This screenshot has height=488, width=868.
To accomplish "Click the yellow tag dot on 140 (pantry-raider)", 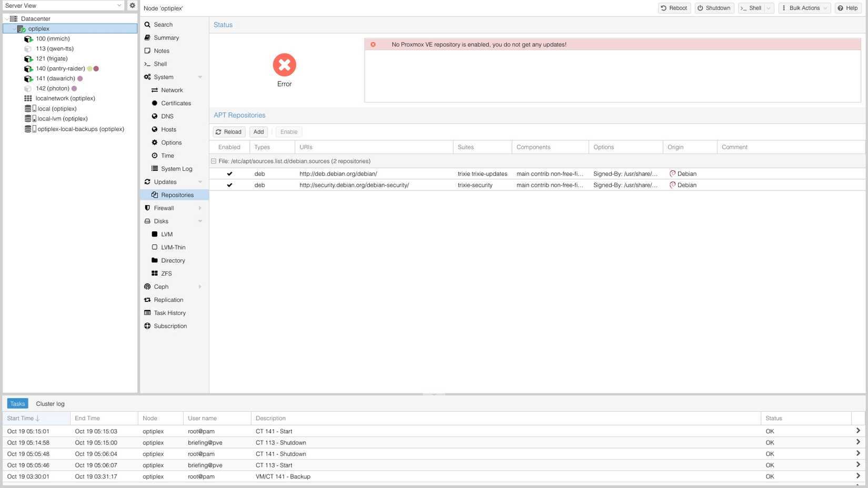I will point(89,69).
